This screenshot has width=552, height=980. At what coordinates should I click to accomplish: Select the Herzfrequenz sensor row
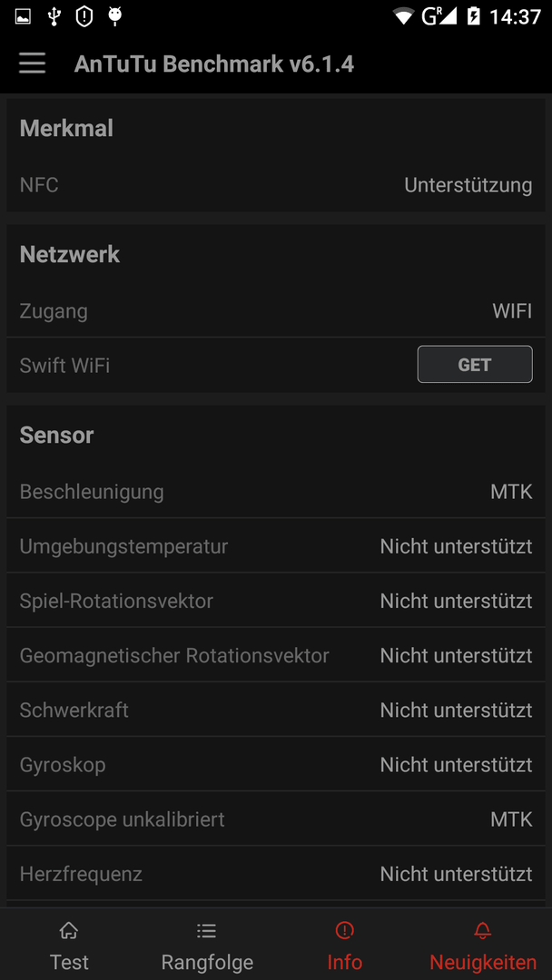click(276, 873)
